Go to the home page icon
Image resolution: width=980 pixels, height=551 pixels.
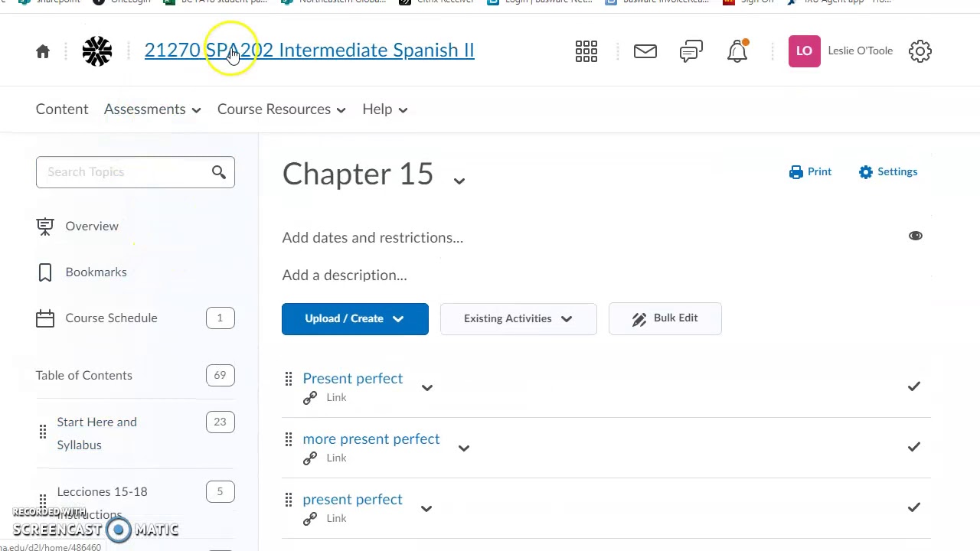pyautogui.click(x=43, y=51)
